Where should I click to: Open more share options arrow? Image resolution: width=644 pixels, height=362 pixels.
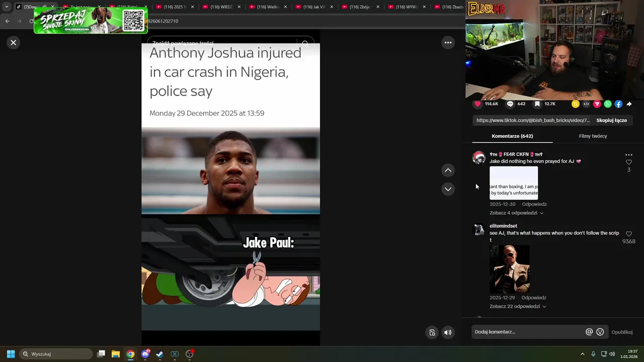pyautogui.click(x=629, y=104)
